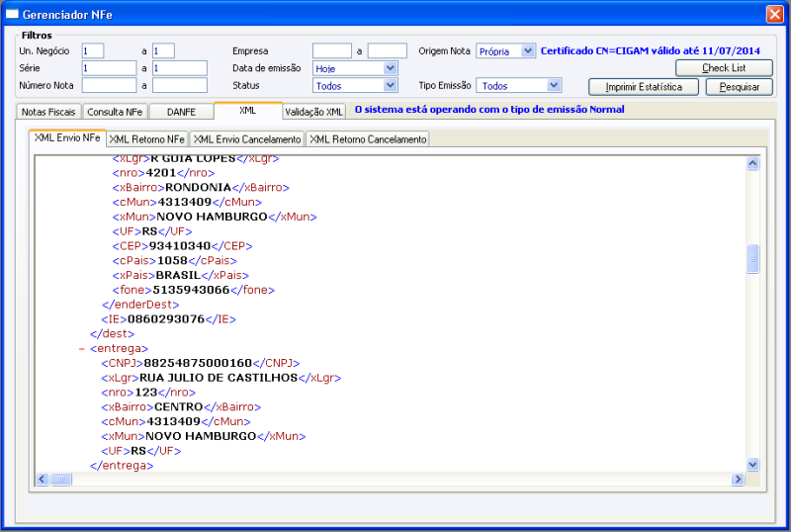This screenshot has width=791, height=532.
Task: Click the xLgr value RUA JULIO DE CASTILHOS
Action: [219, 378]
